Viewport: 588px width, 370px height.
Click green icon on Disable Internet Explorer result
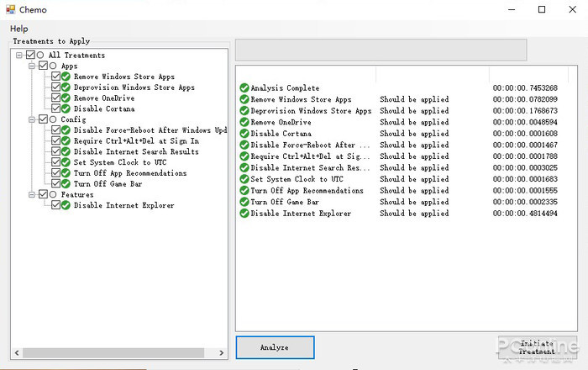click(244, 214)
